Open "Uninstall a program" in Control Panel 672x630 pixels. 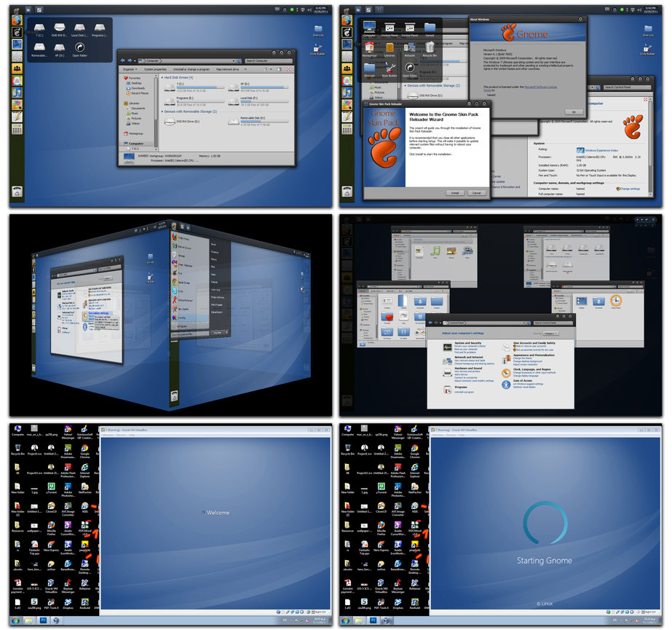click(x=465, y=392)
